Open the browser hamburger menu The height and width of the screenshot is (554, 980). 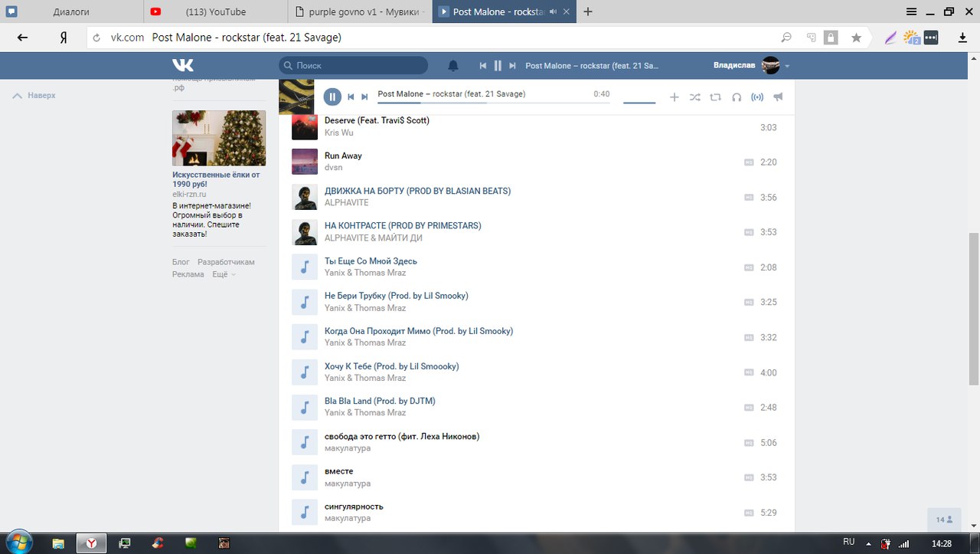tap(911, 11)
